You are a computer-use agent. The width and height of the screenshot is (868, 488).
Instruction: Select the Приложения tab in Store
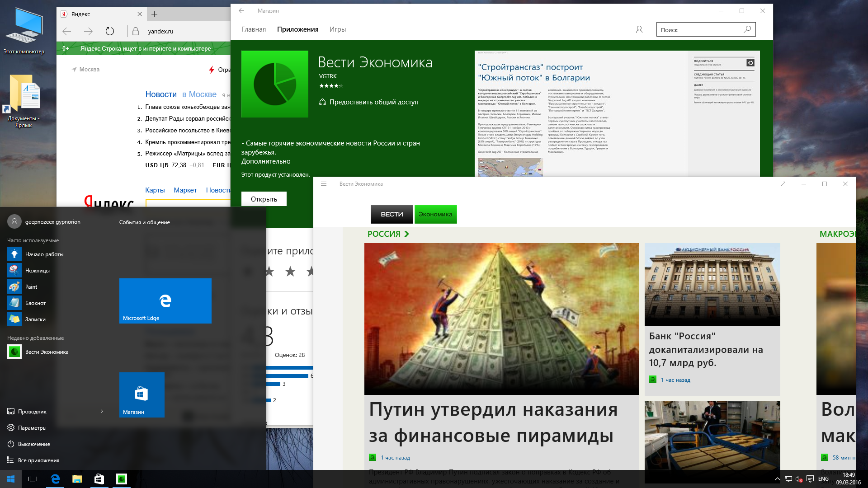tap(298, 29)
